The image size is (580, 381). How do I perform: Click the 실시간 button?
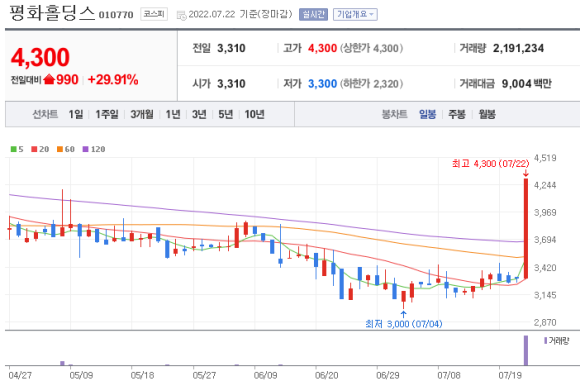(x=313, y=14)
